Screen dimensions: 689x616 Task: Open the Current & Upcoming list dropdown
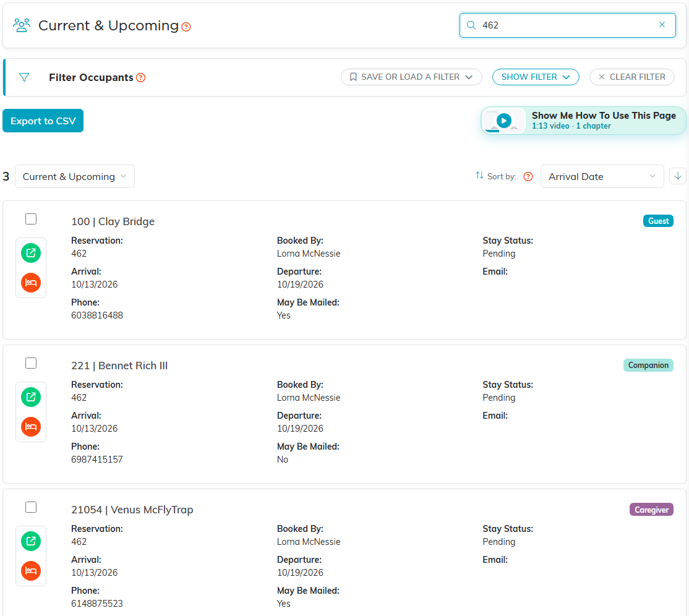click(x=75, y=176)
